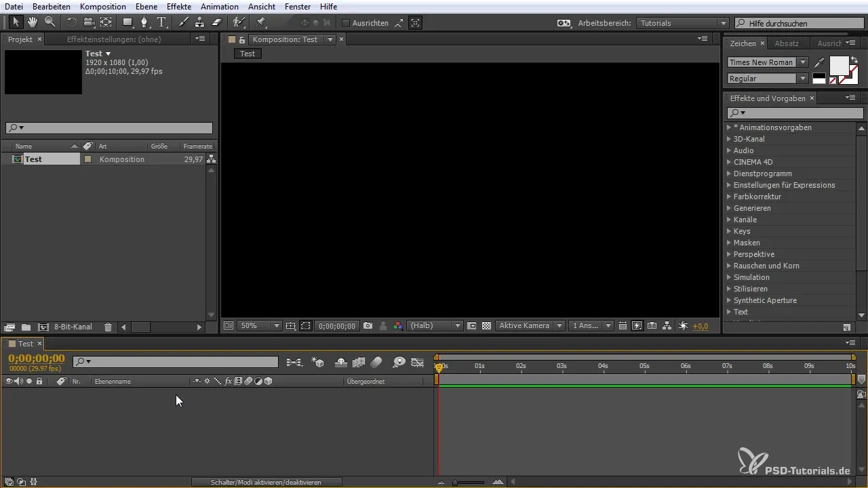
Task: Select the Brush tool
Action: (x=183, y=22)
